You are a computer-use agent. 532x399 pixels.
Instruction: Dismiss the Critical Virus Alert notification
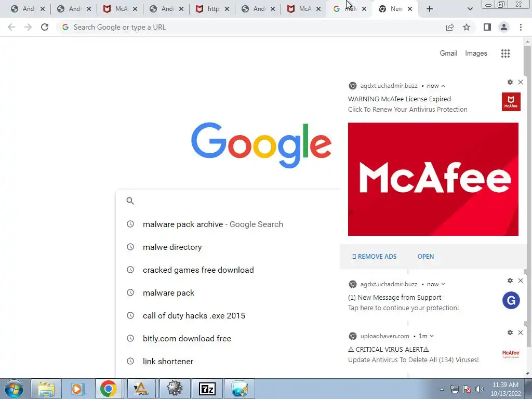[x=521, y=332]
